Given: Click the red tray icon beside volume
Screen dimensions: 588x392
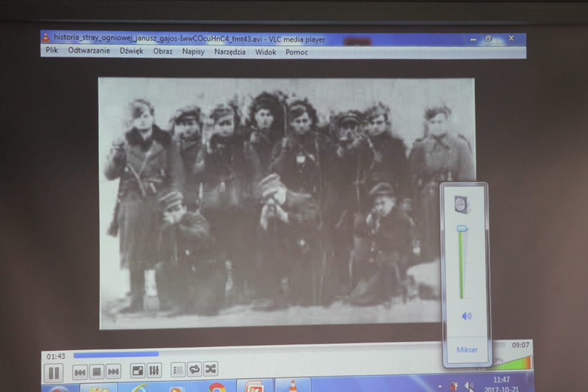Looking at the screenshot, I should coord(454,386).
